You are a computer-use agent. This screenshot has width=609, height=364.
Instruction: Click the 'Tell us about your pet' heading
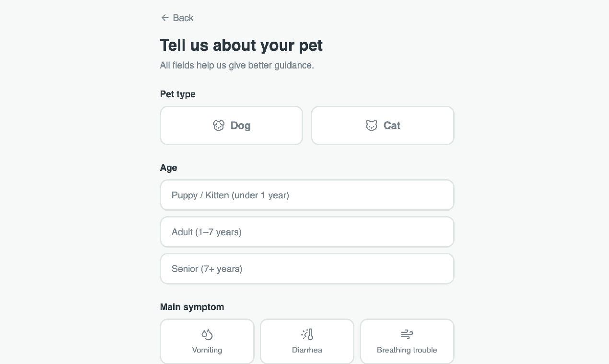[x=241, y=45]
